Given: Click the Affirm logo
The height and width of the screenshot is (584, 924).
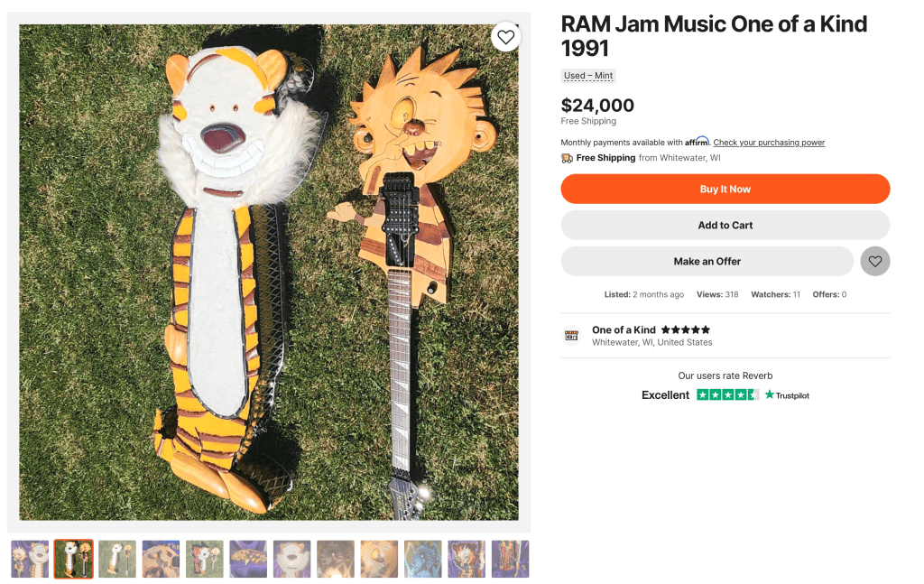Looking at the screenshot, I should click(x=697, y=142).
